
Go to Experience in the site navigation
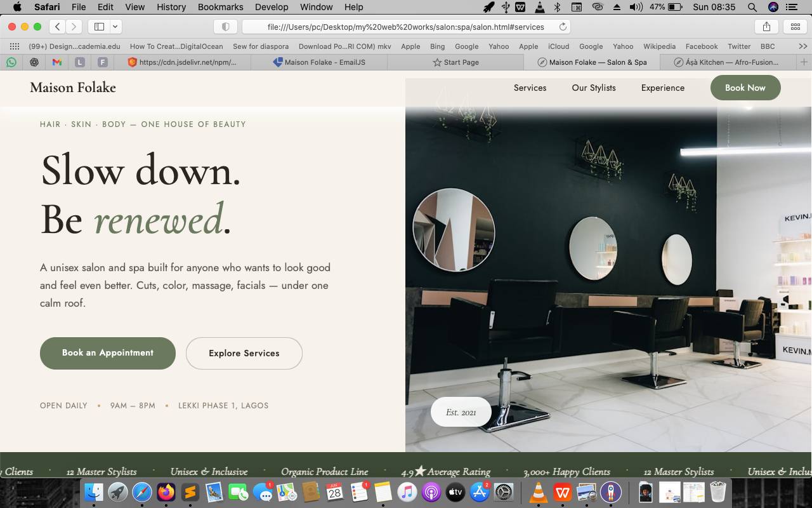tap(663, 88)
